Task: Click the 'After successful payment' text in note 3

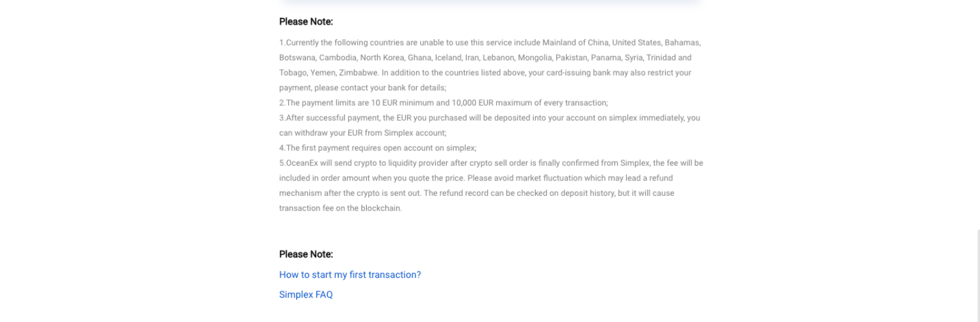Action: [333, 118]
